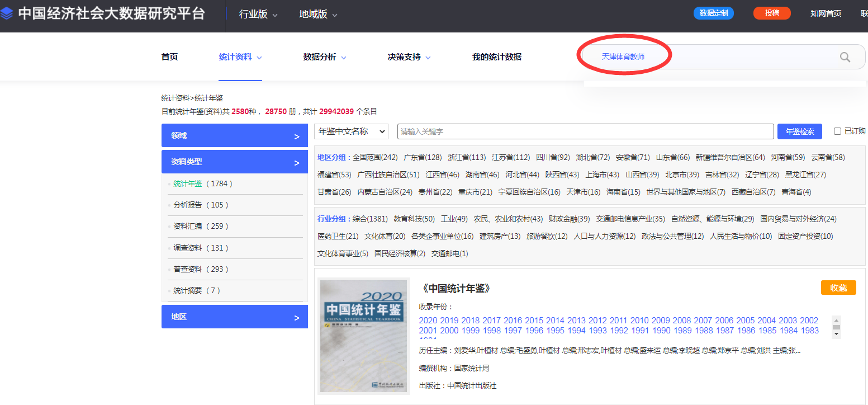Expand the 统计资料 menu
The width and height of the screenshot is (868, 405).
click(240, 56)
